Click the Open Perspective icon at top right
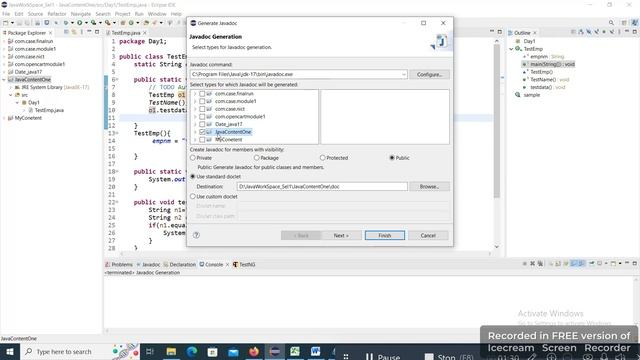This screenshot has height=360, width=640. click(x=624, y=23)
